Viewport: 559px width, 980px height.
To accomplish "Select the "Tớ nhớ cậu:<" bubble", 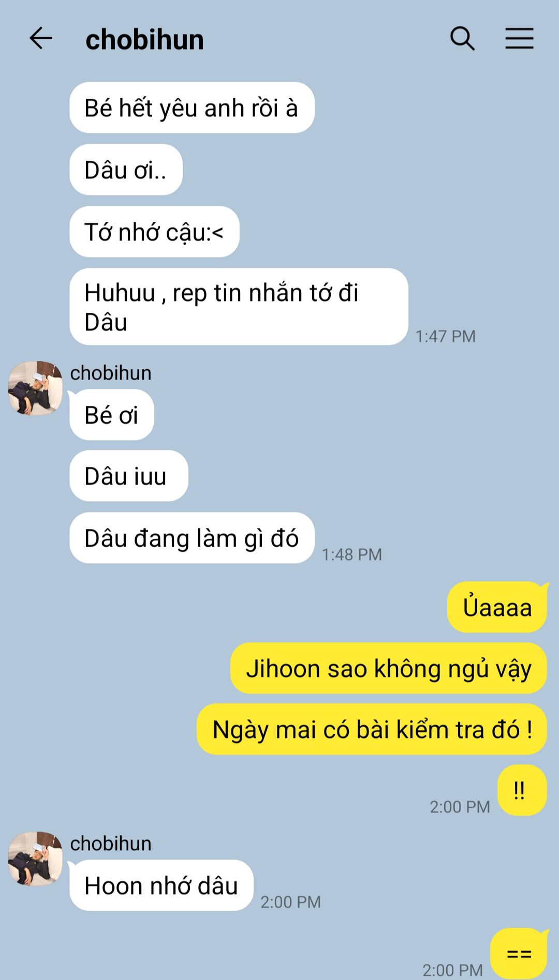I will pyautogui.click(x=154, y=232).
